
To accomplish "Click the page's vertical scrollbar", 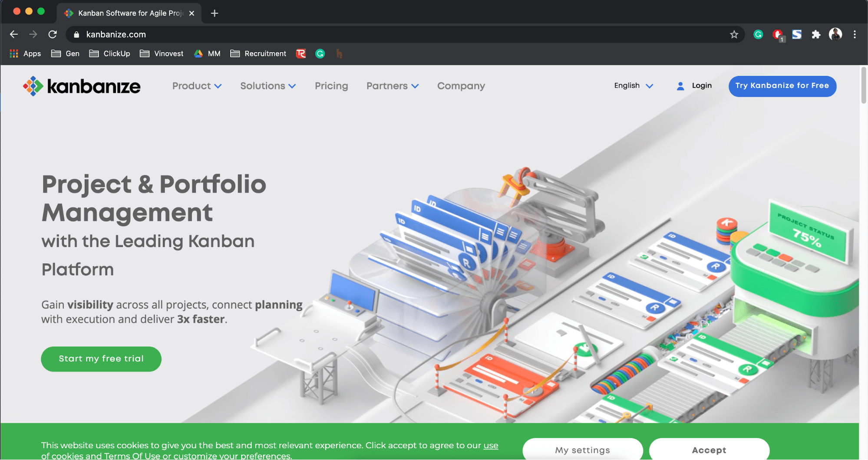I will click(x=864, y=85).
